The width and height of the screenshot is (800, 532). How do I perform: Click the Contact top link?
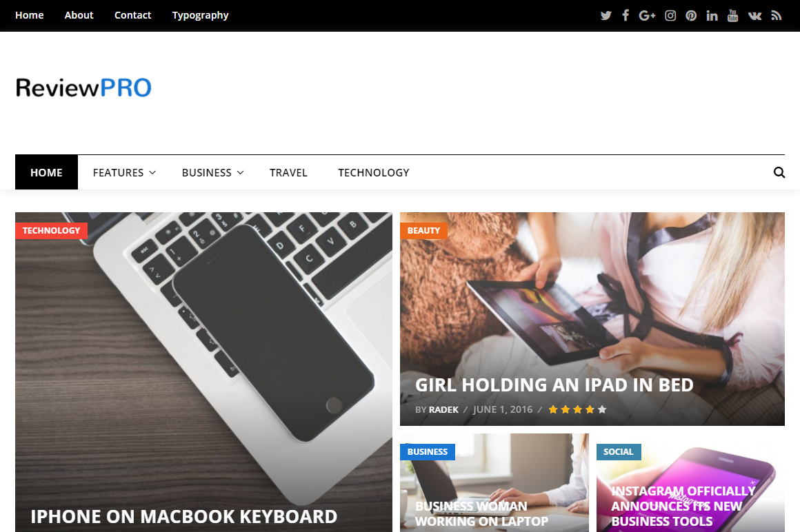click(132, 15)
